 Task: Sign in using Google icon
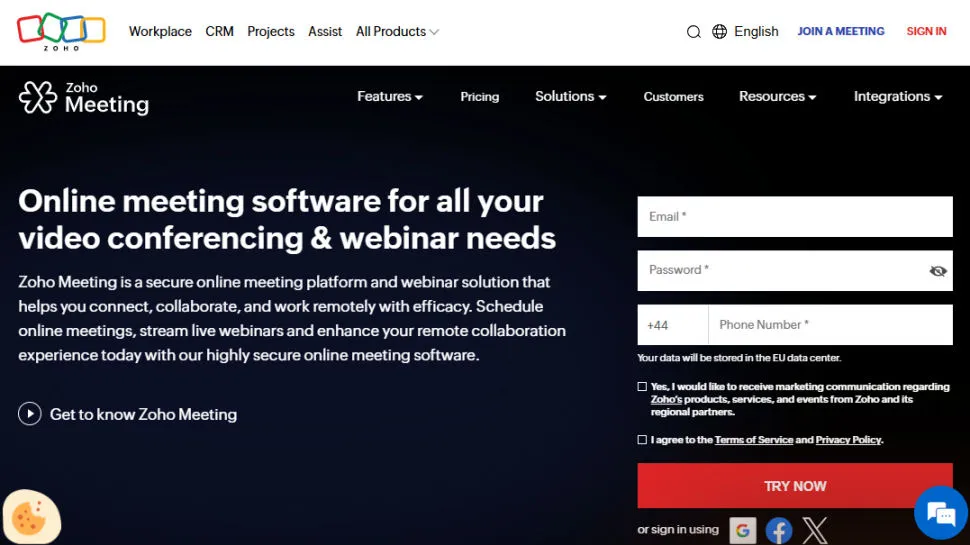coord(742,530)
